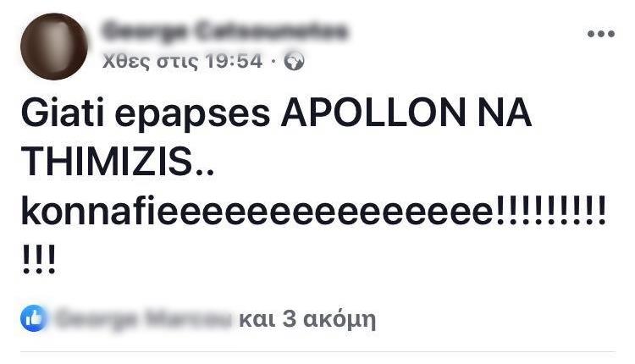This screenshot has width=635, height=364.
Task: Click the word "Χθες" under author name
Action: (126, 62)
